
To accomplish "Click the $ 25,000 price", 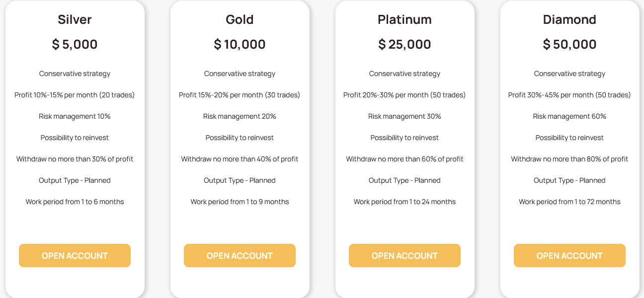I will click(x=404, y=44).
